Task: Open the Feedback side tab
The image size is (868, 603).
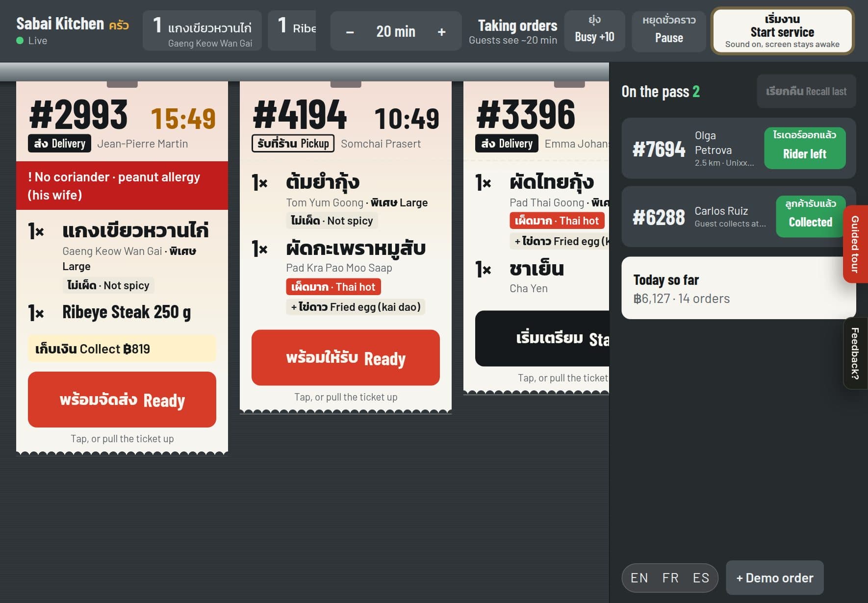Action: pos(855,353)
